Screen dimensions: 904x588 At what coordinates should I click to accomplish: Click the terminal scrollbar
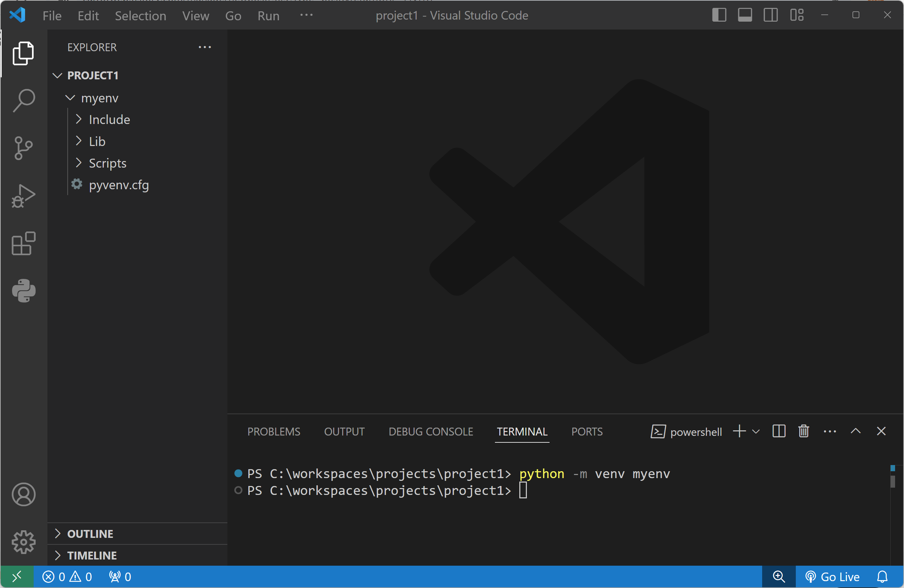click(x=892, y=481)
